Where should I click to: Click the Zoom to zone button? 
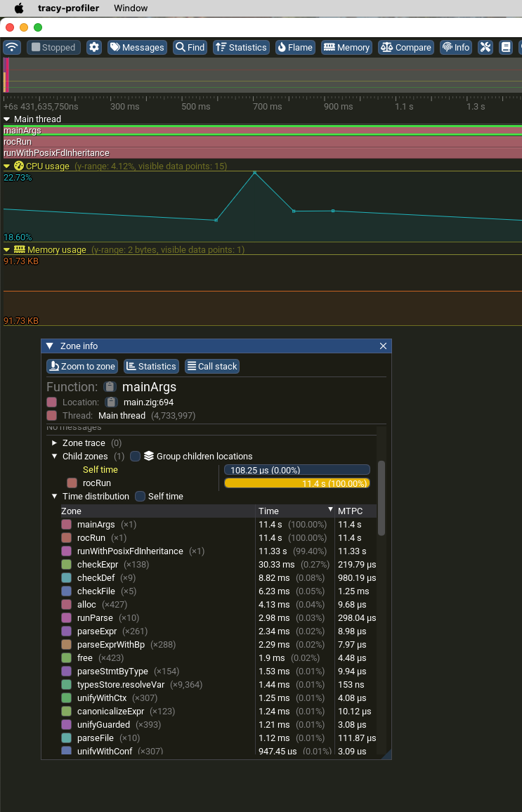[82, 366]
